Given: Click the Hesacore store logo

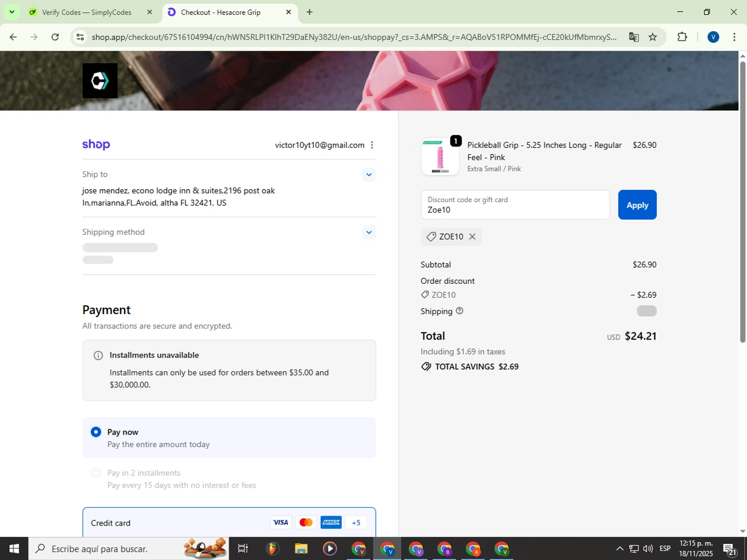Looking at the screenshot, I should point(100,81).
